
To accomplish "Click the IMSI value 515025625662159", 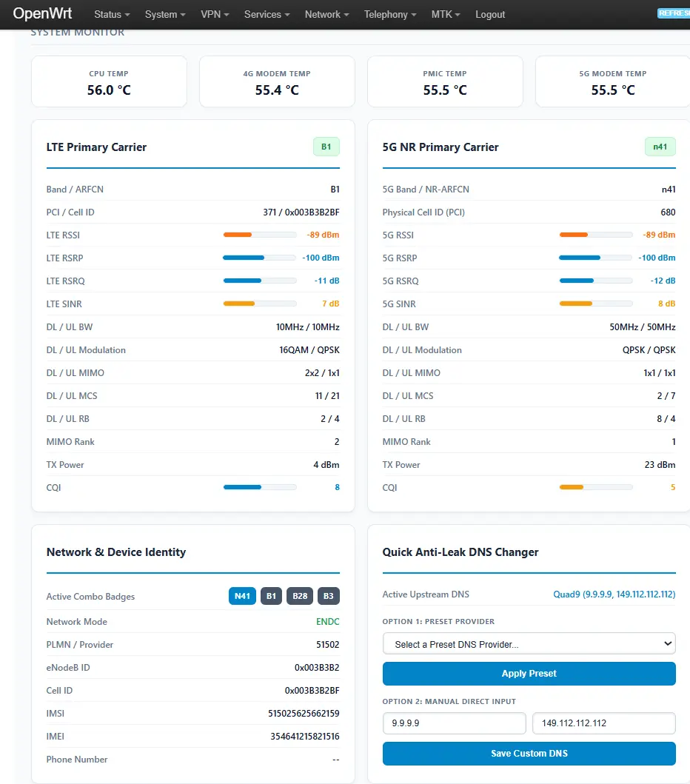I will pyautogui.click(x=304, y=714).
